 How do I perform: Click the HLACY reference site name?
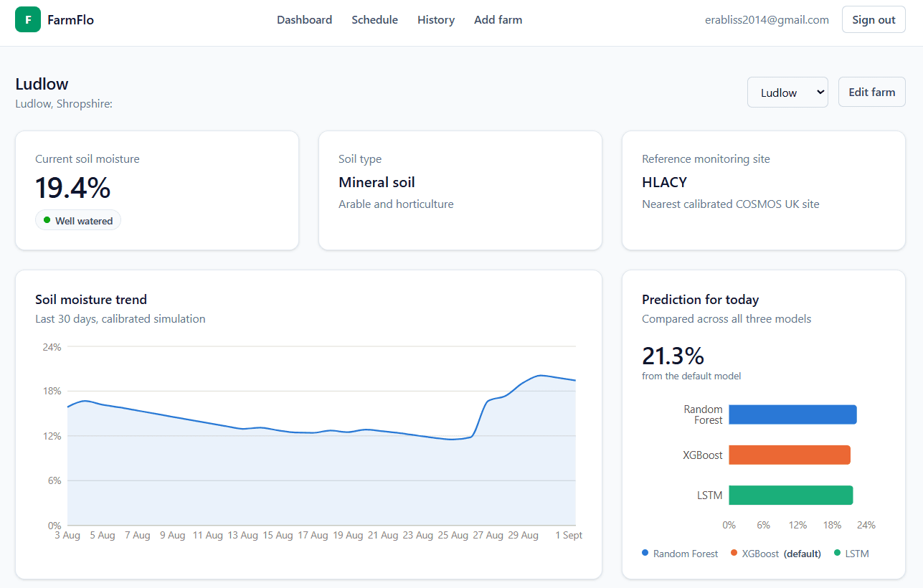[664, 182]
